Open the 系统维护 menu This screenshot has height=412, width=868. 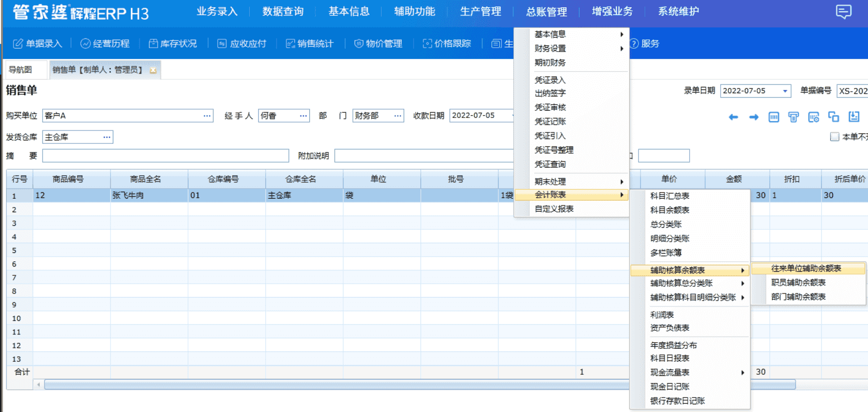[678, 11]
